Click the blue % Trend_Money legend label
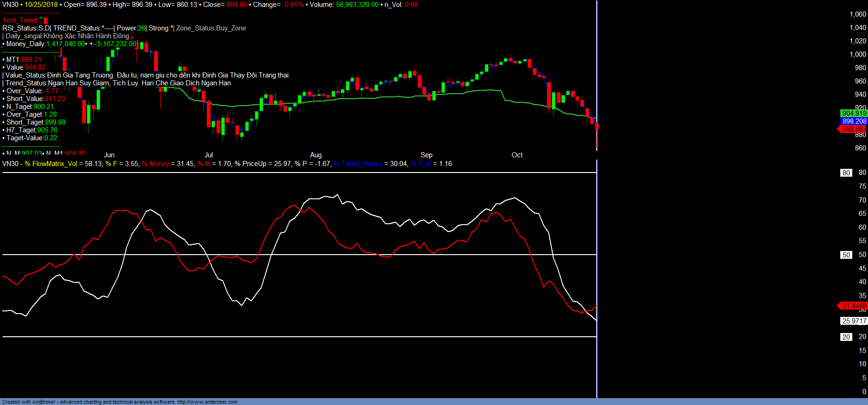The height and width of the screenshot is (405, 868). click(358, 164)
